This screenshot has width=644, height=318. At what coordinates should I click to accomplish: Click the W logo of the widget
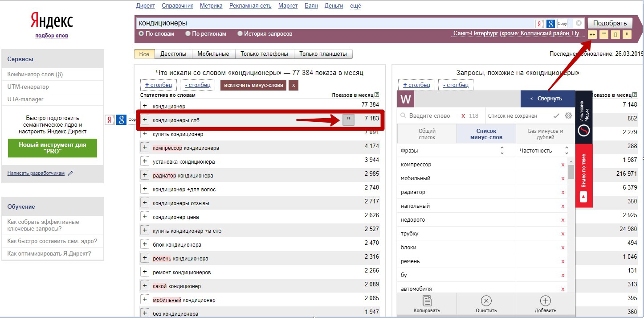[406, 99]
